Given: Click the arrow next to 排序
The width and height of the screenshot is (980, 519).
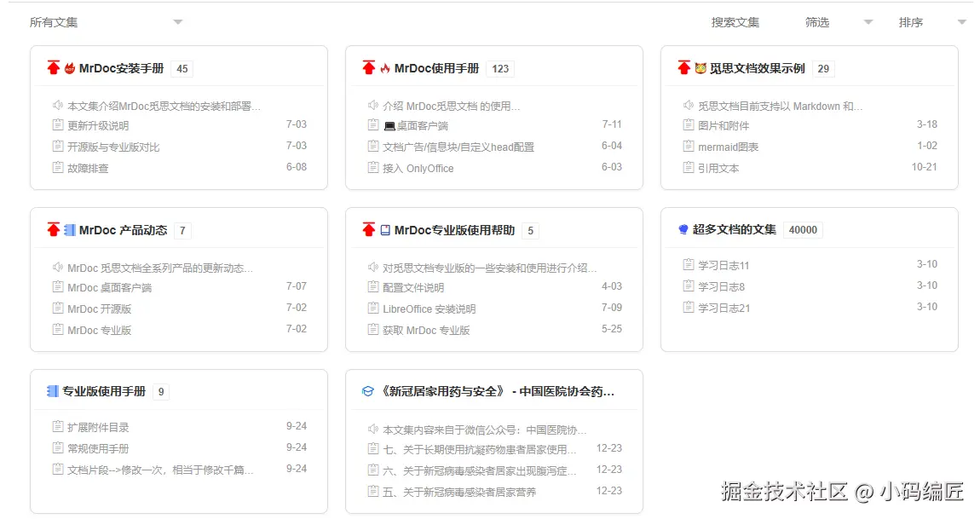Looking at the screenshot, I should point(962,22).
